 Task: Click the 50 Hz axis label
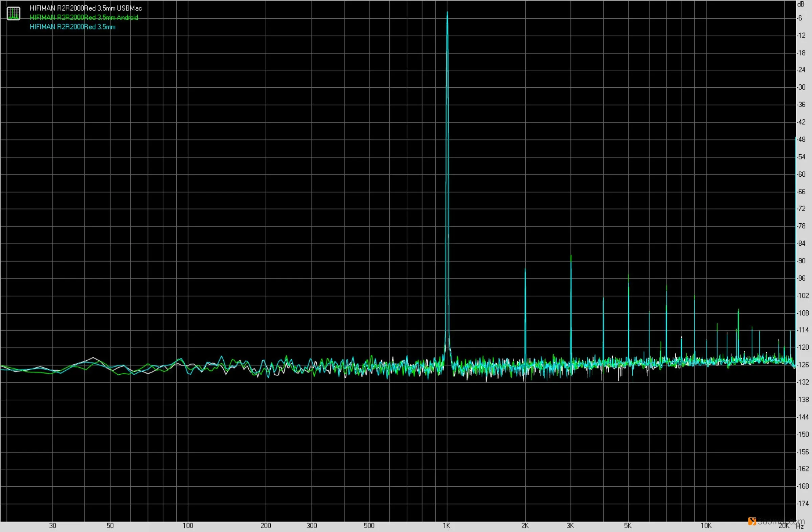click(110, 526)
